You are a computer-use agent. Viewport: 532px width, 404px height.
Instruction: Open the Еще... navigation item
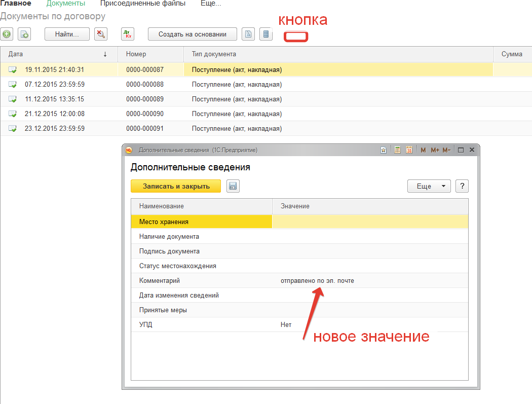pos(211,4)
